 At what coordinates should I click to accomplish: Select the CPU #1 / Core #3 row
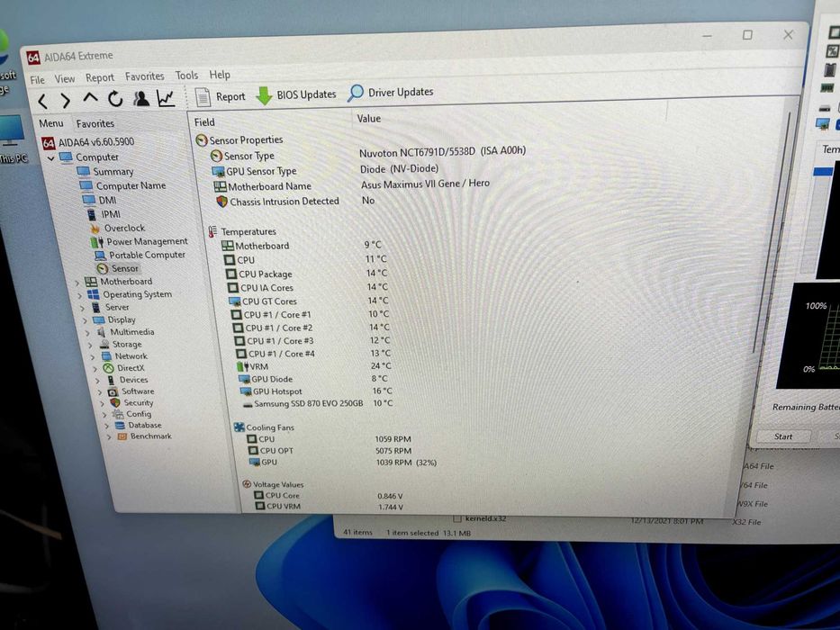click(312, 341)
